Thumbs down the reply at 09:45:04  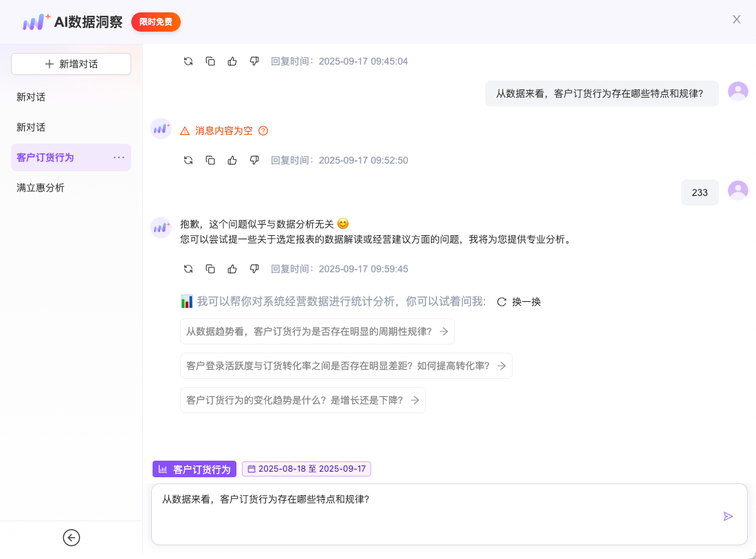point(254,61)
